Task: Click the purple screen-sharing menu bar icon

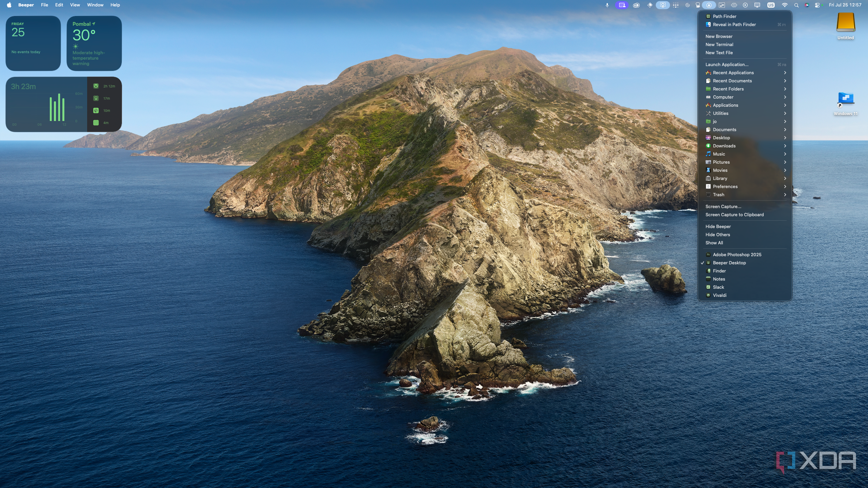Action: (x=622, y=5)
